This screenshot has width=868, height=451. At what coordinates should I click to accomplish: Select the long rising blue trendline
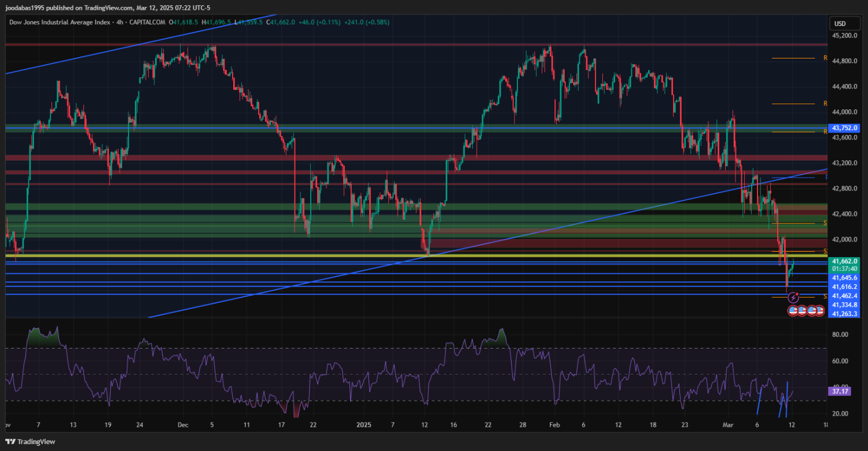[488, 243]
